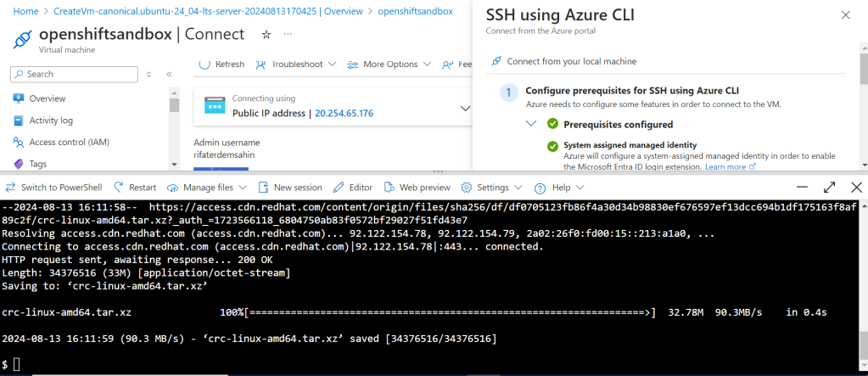The width and height of the screenshot is (868, 376).
Task: Start a New session in Cloud Shell
Action: coord(291,188)
